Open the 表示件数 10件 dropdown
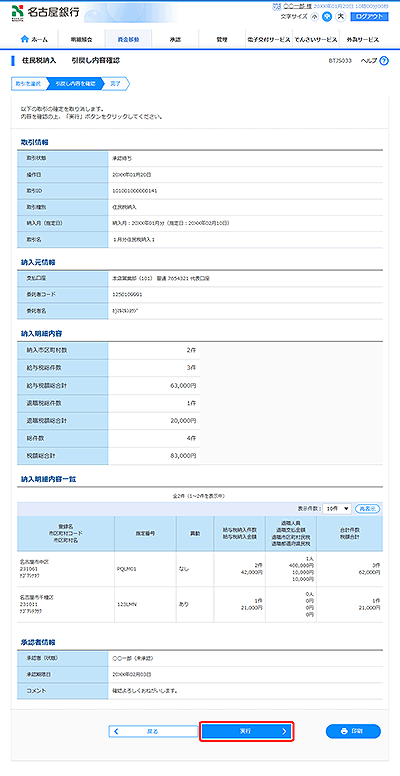Image resolution: width=400 pixels, height=776 pixels. 336,509
